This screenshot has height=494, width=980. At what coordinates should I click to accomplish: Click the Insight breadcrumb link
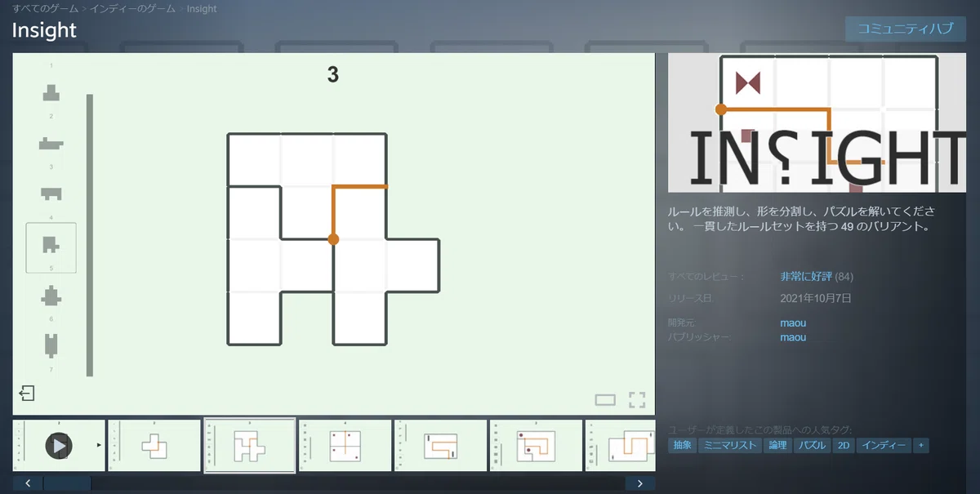point(202,9)
